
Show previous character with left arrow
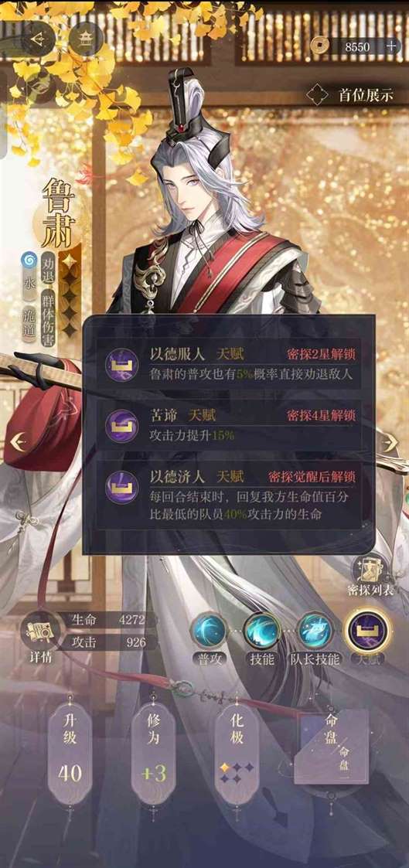coord(19,442)
